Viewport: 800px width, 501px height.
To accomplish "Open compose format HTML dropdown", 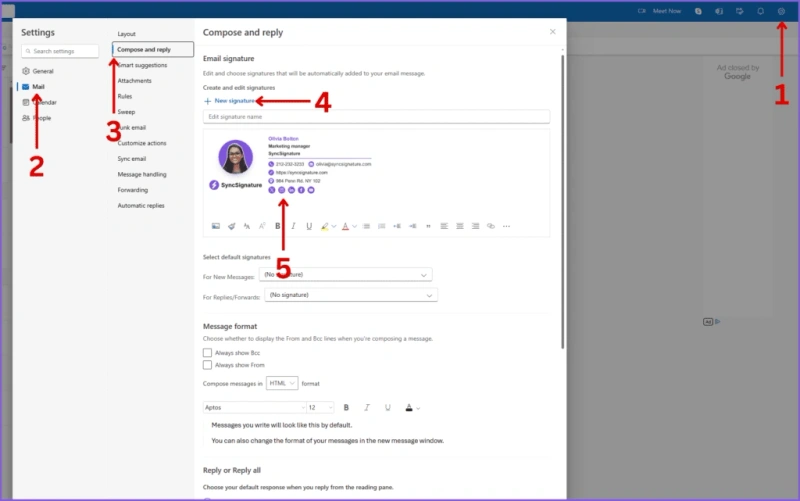I will (282, 383).
